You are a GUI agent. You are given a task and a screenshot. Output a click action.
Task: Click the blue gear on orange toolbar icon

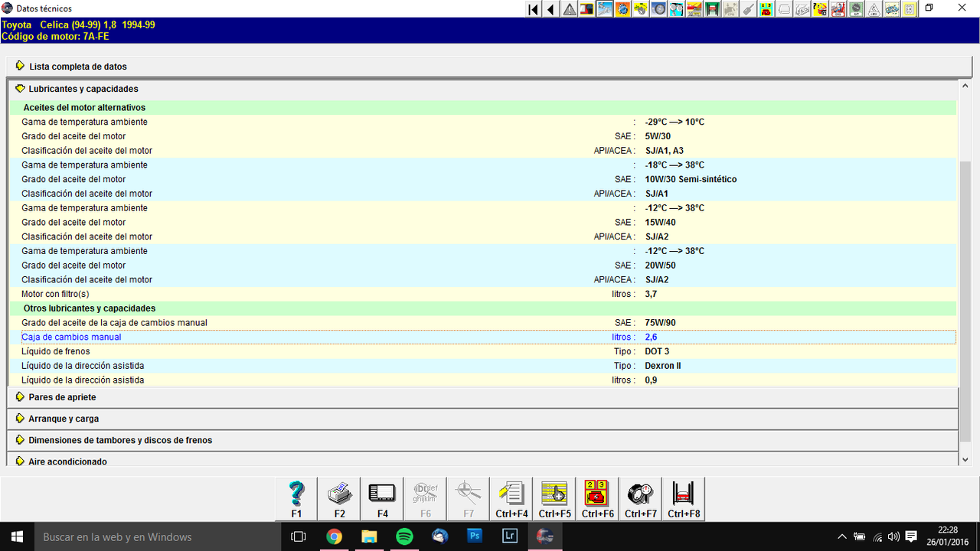tap(622, 9)
